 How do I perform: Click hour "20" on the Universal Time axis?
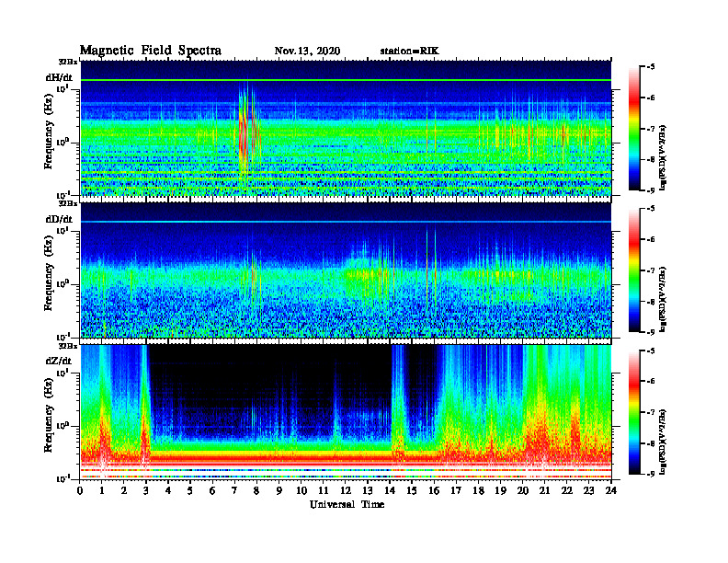[x=522, y=490]
